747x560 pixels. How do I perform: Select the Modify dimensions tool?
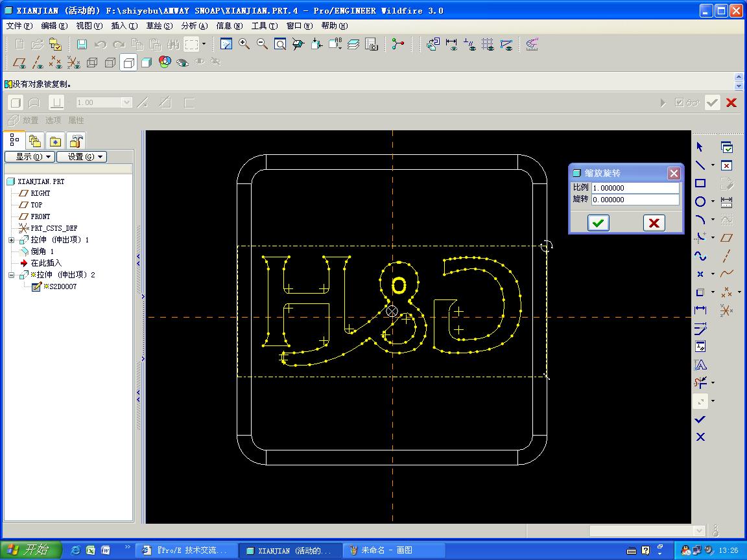click(700, 328)
